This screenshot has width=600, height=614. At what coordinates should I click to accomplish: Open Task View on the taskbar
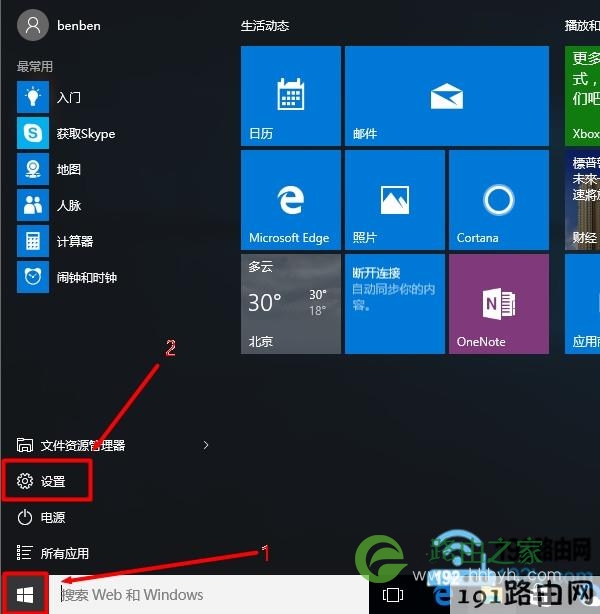[393, 595]
